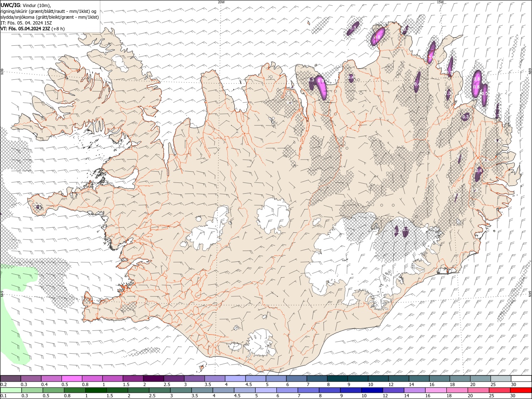Pick the rain-scale swatch labeled 3
Viewport: 532px width, 399px height.
[181, 390]
